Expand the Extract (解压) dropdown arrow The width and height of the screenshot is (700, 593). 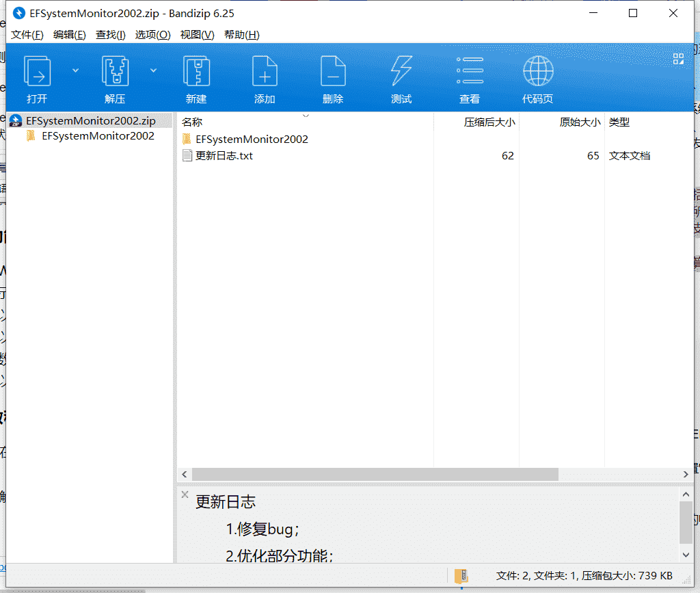click(x=153, y=70)
